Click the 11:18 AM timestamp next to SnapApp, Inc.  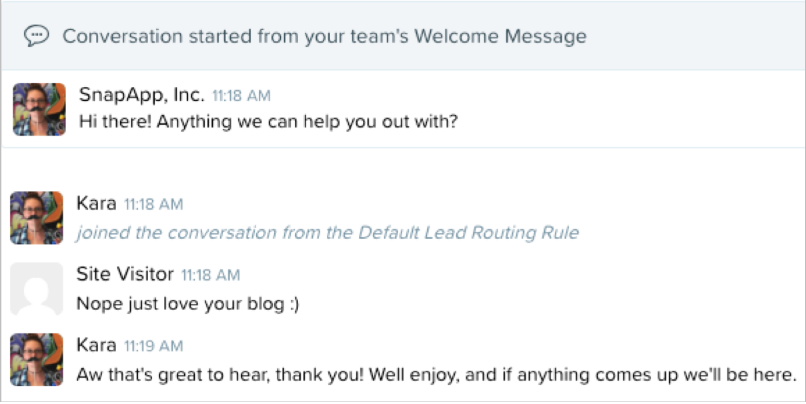pos(242,96)
